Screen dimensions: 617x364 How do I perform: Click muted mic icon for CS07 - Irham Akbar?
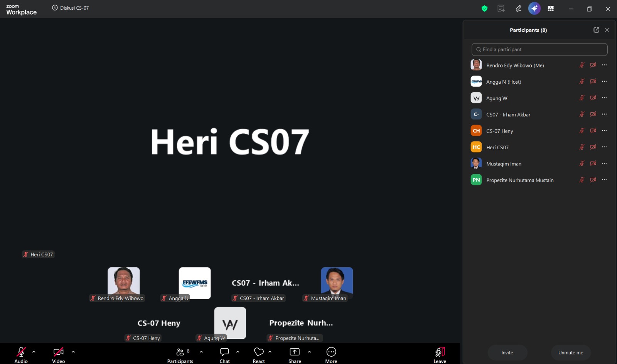(x=582, y=114)
